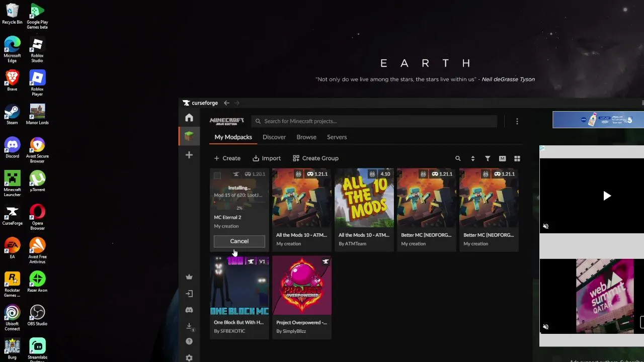644x362 pixels.
Task: Unmute the Web Summit Qatar ad video
Action: coord(546,327)
